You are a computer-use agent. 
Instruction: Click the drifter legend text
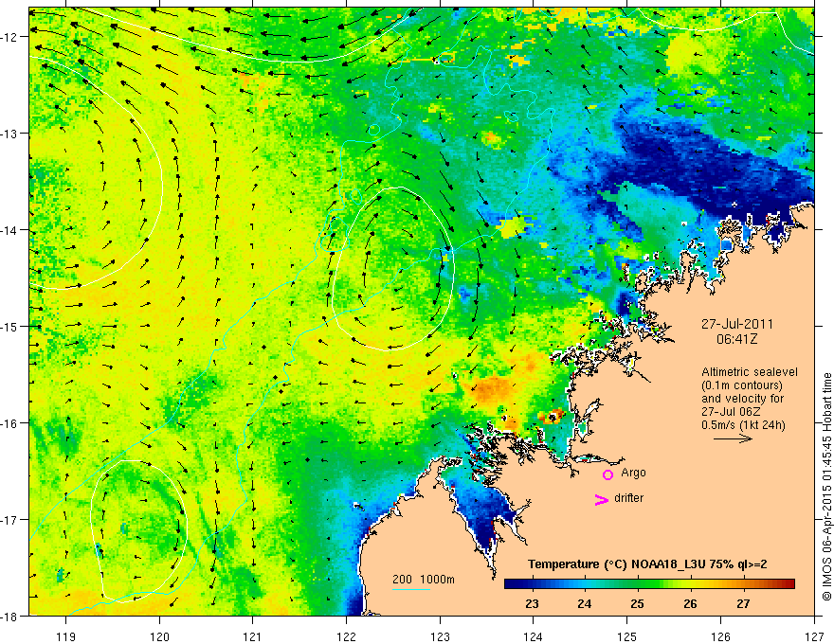coord(628,498)
